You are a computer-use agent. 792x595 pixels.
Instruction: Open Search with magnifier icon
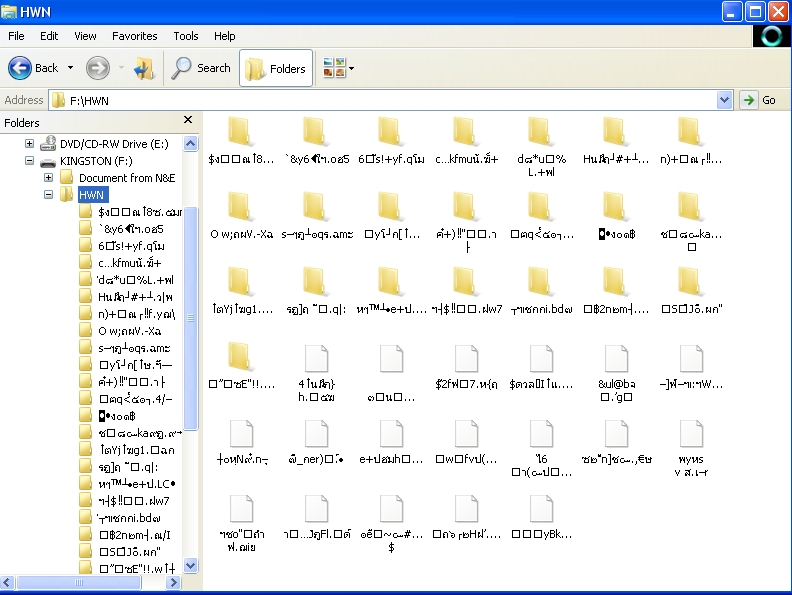[x=201, y=68]
